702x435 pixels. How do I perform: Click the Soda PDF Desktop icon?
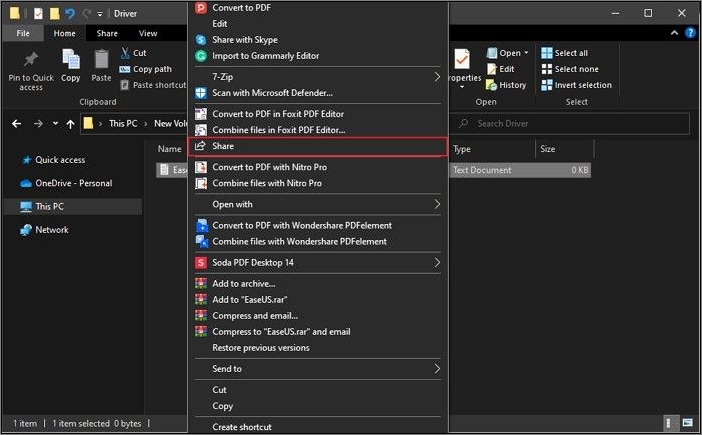[201, 263]
